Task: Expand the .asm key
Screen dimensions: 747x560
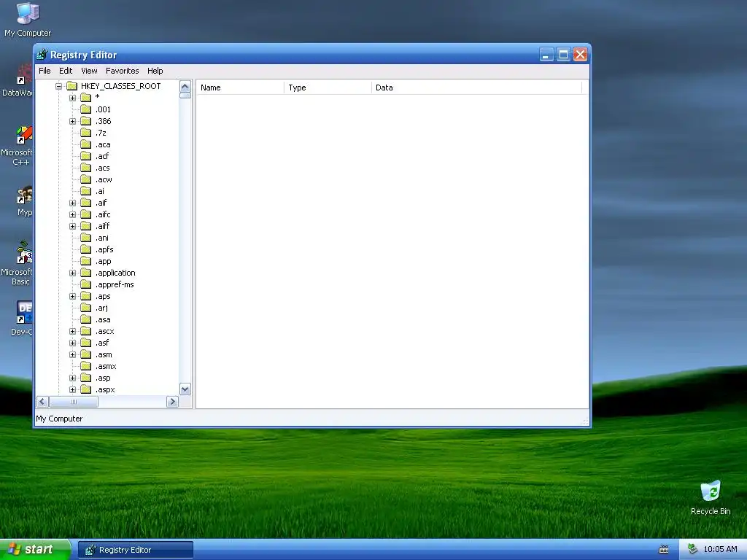Action: 72,355
